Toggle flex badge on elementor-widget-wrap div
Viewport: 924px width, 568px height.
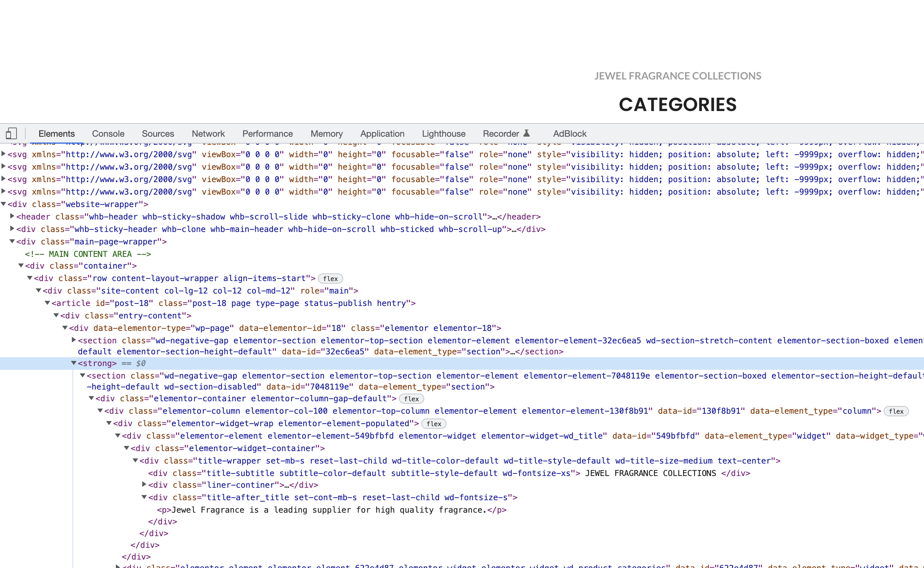[x=434, y=424]
